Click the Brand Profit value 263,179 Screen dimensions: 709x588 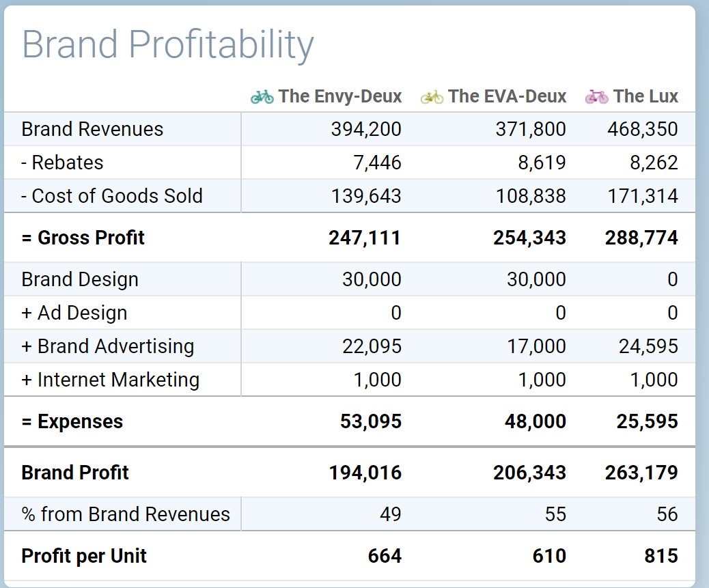(x=641, y=473)
